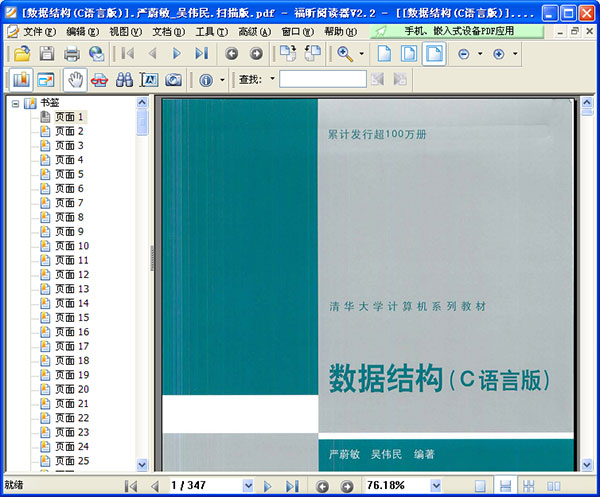
Task: Click document scroll down arrow
Action: (587, 465)
